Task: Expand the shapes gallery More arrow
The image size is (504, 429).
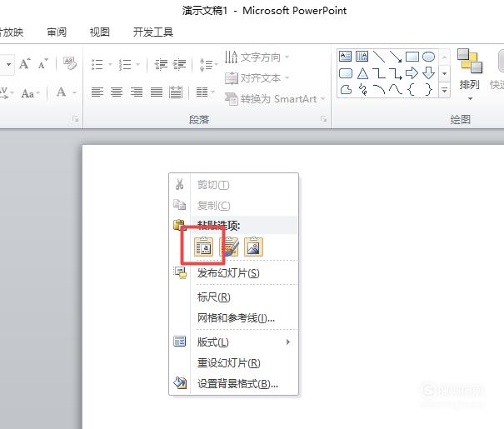Action: pos(445,90)
